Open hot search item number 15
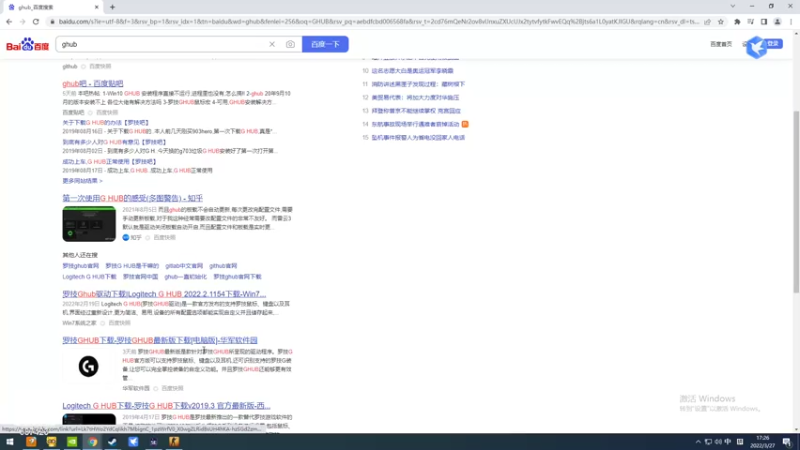This screenshot has width=800, height=450. 418,137
